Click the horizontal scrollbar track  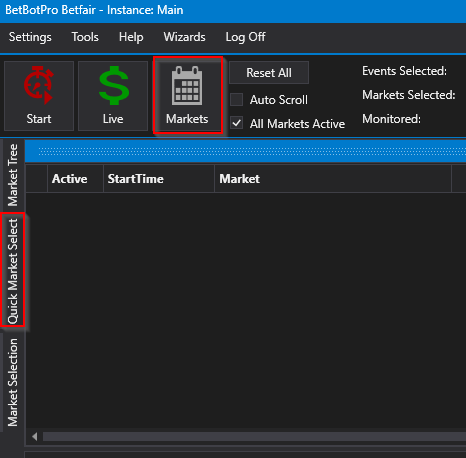click(x=254, y=436)
